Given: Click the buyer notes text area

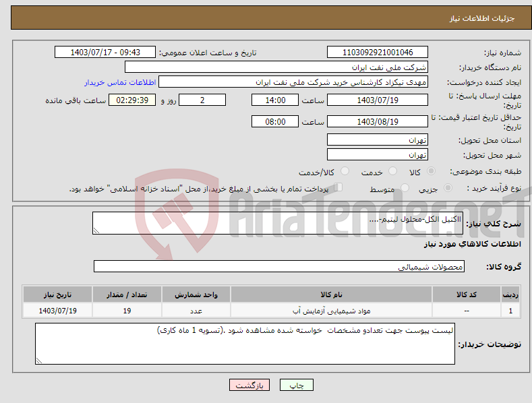Looking at the screenshot, I should [245, 344].
